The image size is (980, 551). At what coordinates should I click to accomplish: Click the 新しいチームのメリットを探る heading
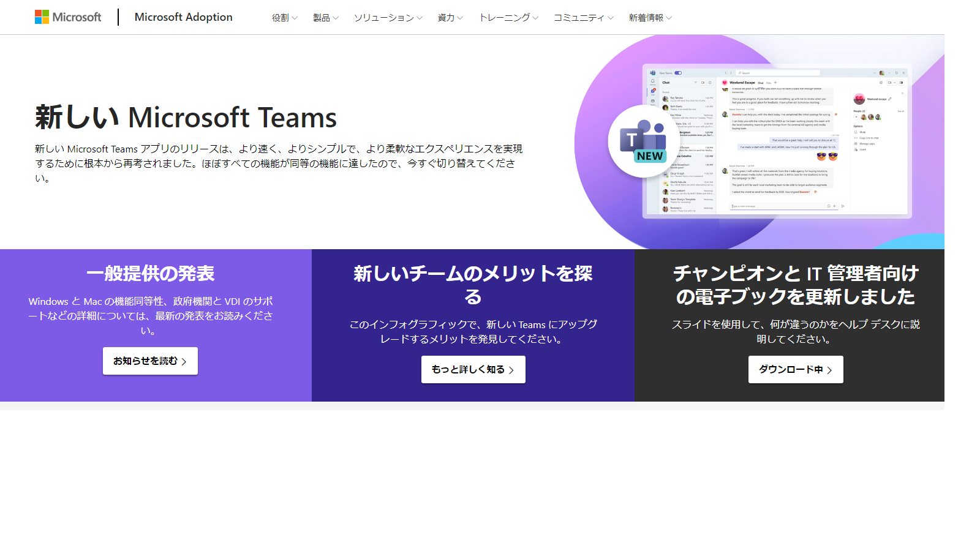pos(473,285)
